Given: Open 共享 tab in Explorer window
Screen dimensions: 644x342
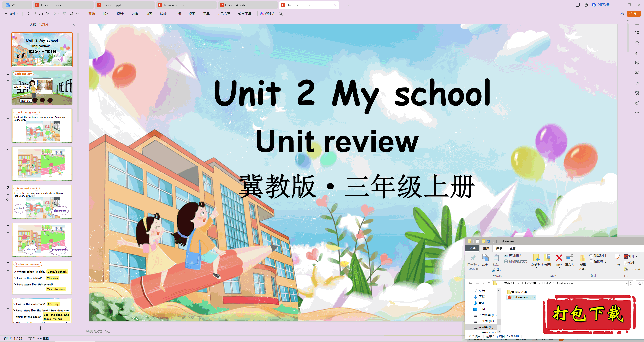Looking at the screenshot, I should point(499,248).
